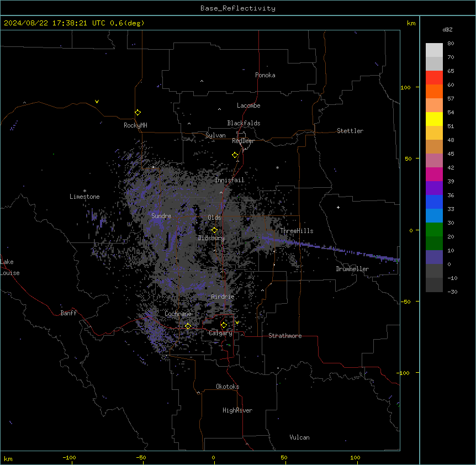Image resolution: width=476 pixels, height=465 pixels.
Task: Click the -10 value on dBZ legend
Action: tap(452, 278)
